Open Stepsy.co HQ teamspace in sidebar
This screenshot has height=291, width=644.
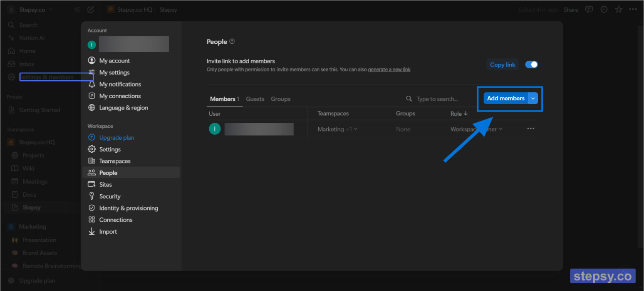[37, 142]
